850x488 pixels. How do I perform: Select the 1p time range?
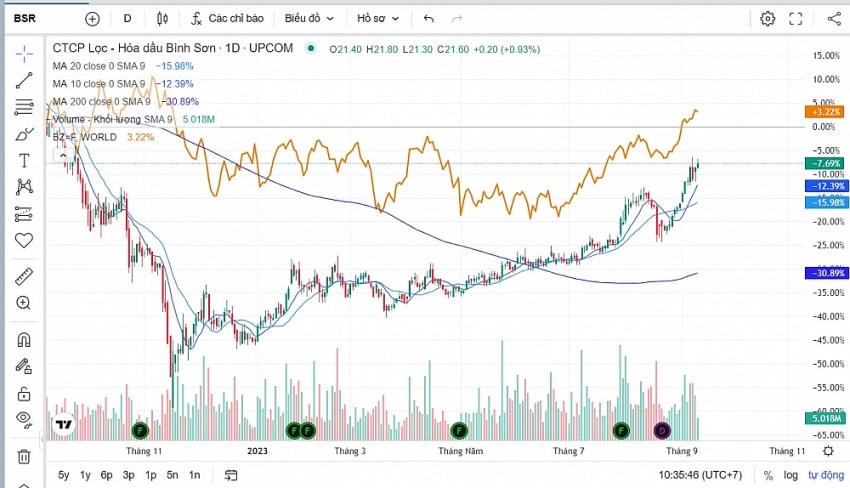[x=151, y=476]
